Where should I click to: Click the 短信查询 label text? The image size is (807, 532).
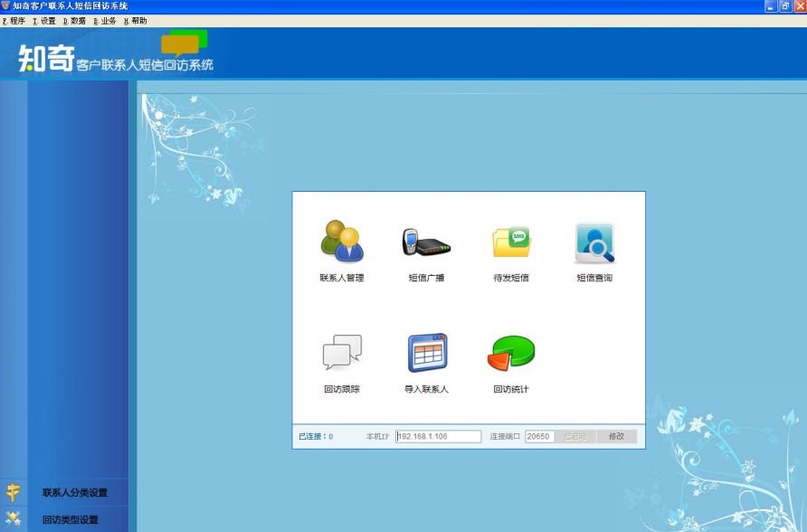tap(594, 278)
